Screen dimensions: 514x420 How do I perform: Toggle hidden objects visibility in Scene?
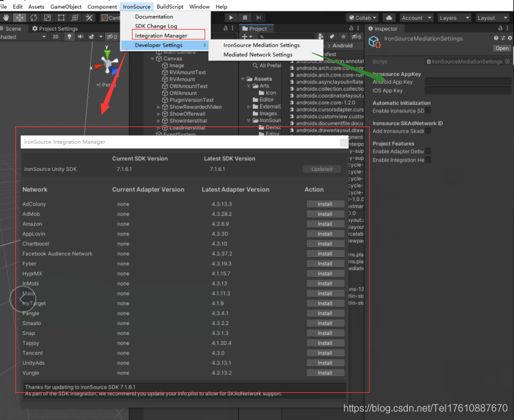tap(112, 37)
